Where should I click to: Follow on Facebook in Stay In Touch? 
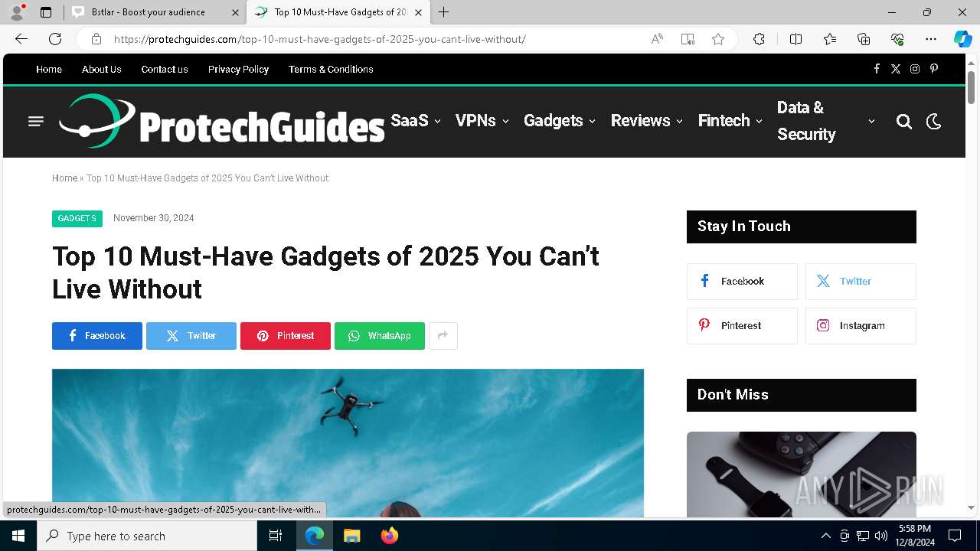[x=742, y=282]
